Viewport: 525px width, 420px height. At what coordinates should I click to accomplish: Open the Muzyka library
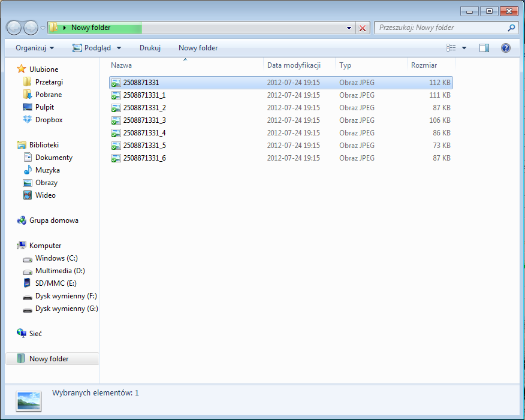point(47,170)
